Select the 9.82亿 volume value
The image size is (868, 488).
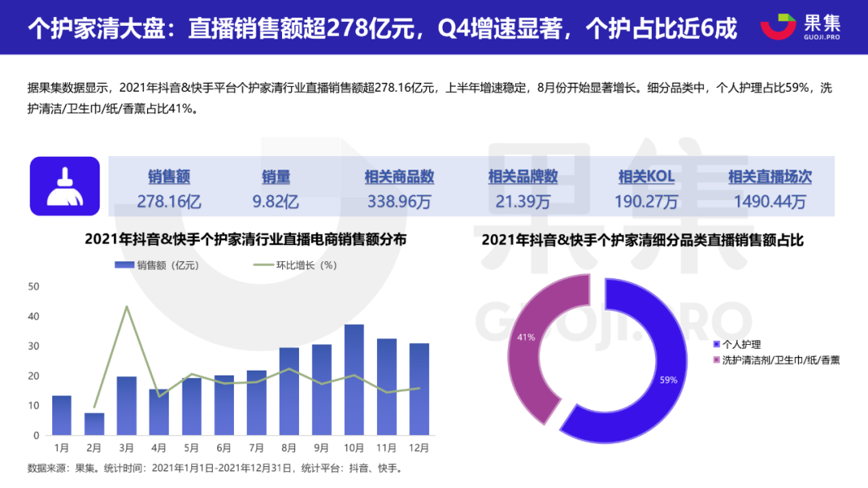pyautogui.click(x=276, y=201)
